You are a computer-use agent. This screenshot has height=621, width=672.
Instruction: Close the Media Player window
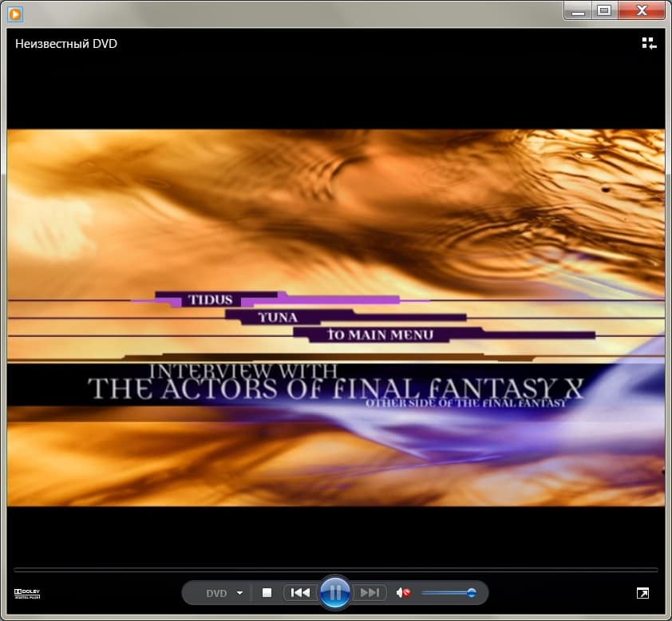(642, 10)
